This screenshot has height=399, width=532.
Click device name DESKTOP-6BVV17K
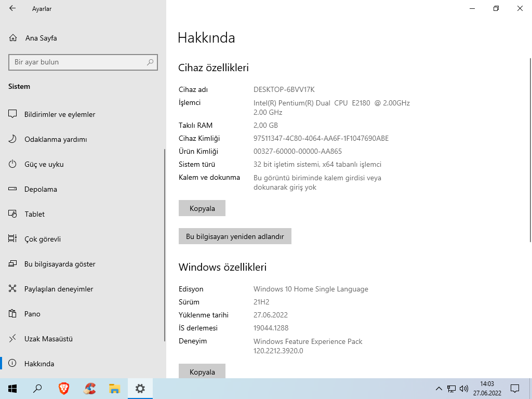pyautogui.click(x=284, y=89)
